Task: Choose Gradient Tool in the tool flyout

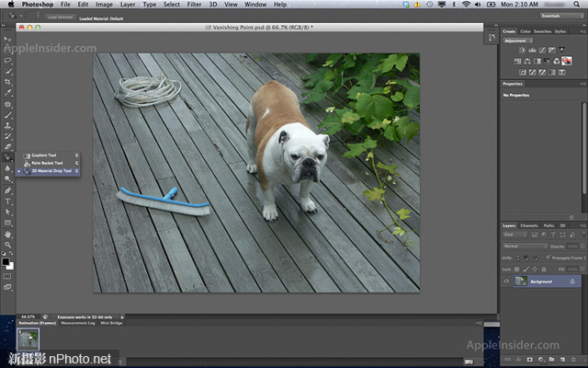Action: coord(44,155)
